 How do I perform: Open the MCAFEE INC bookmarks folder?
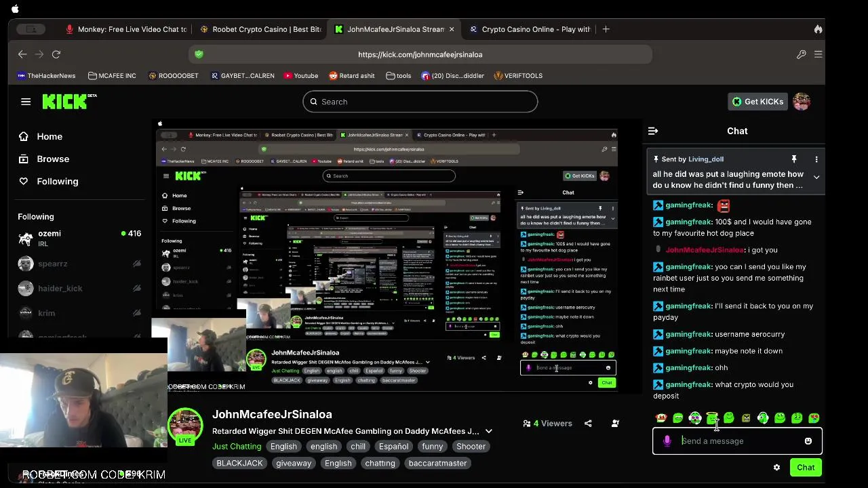pyautogui.click(x=112, y=76)
